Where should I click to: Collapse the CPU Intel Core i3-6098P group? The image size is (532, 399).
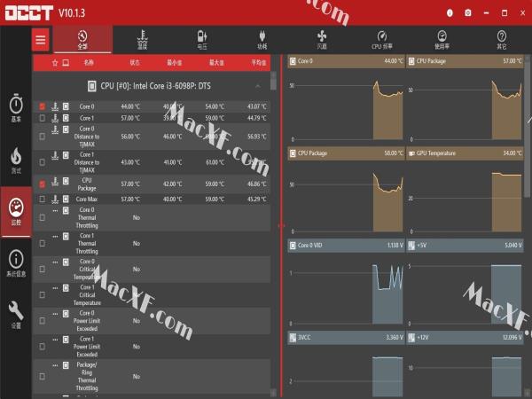[258, 86]
